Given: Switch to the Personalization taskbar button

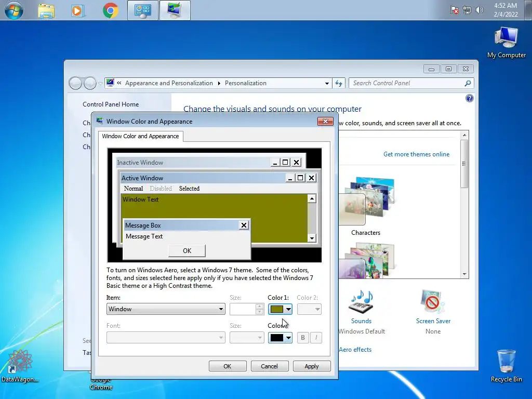Looking at the screenshot, I should click(175, 10).
